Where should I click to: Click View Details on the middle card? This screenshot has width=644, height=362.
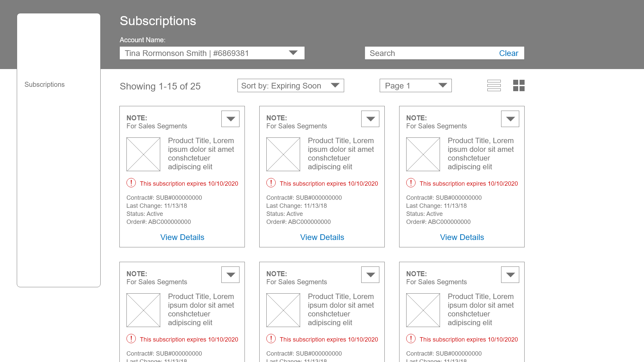tap(322, 237)
